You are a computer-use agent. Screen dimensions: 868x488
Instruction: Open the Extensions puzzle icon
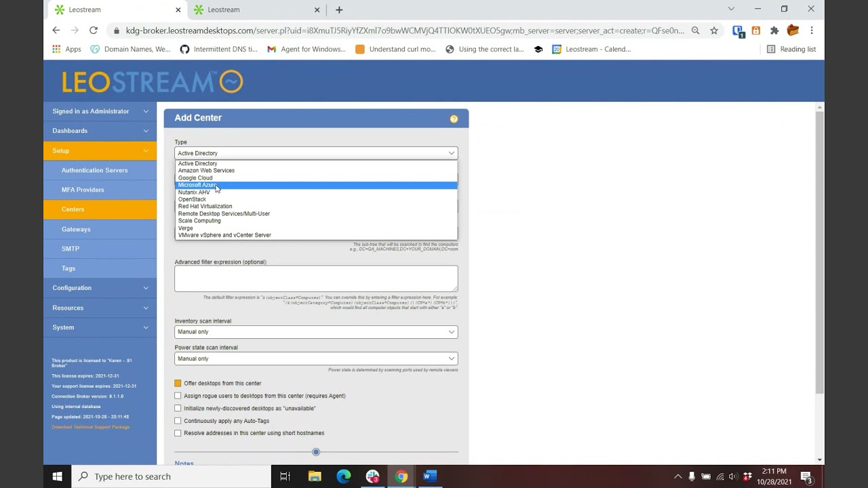(x=774, y=30)
